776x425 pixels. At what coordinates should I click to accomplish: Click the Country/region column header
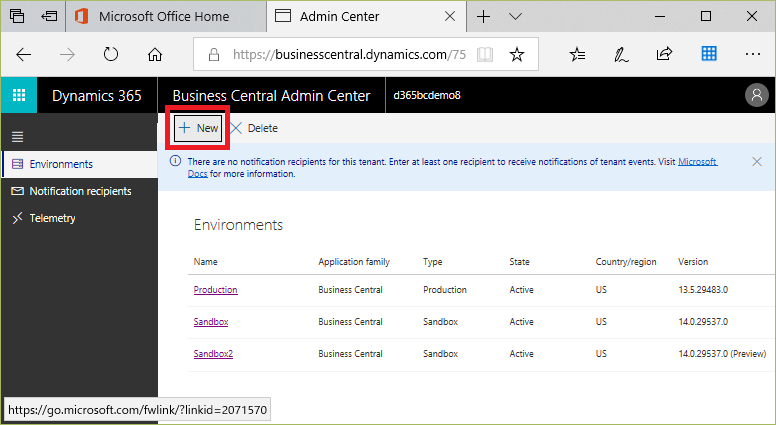coord(626,262)
